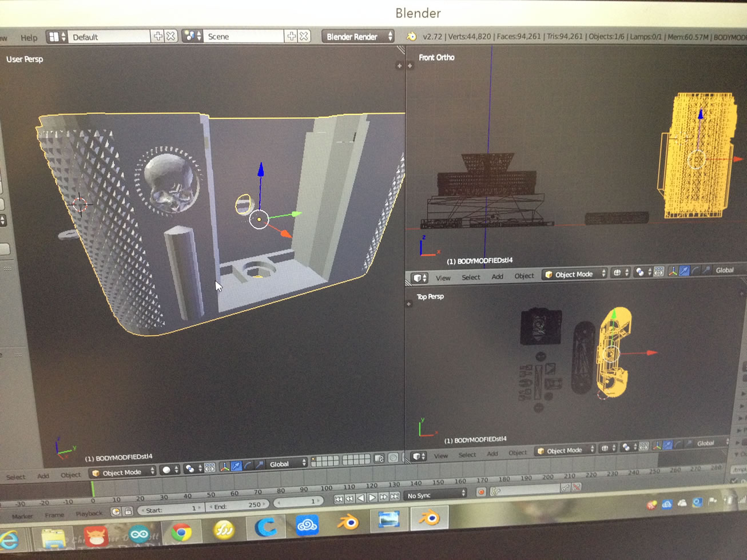Open the scene browser icon
This screenshot has height=560, width=747.
tap(192, 36)
